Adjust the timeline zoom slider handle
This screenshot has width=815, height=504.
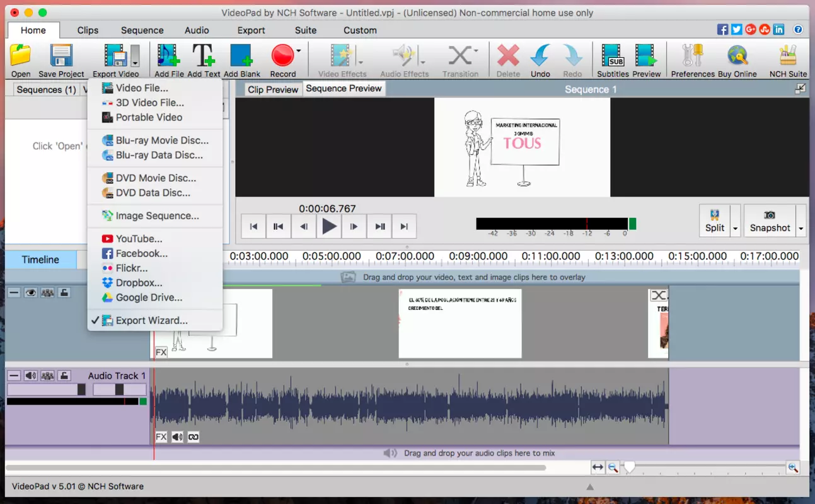[x=629, y=467]
